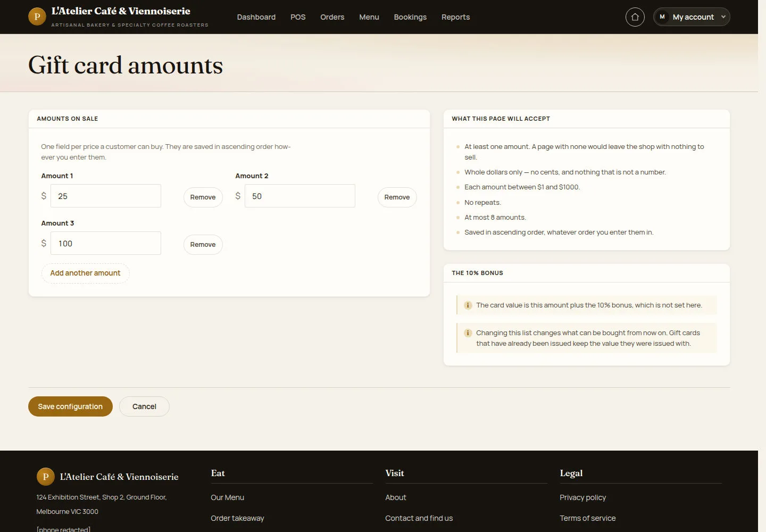Remove Amount 2 from the list
The image size is (766, 532).
tap(397, 197)
